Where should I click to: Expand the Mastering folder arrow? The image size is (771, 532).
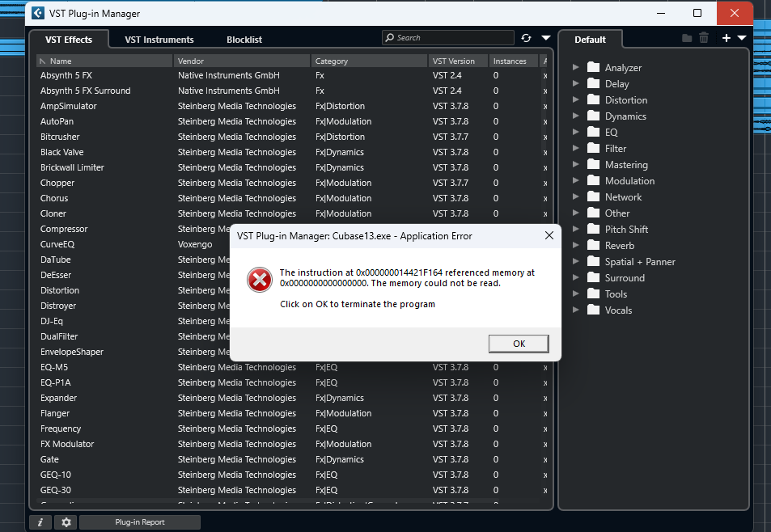point(576,165)
